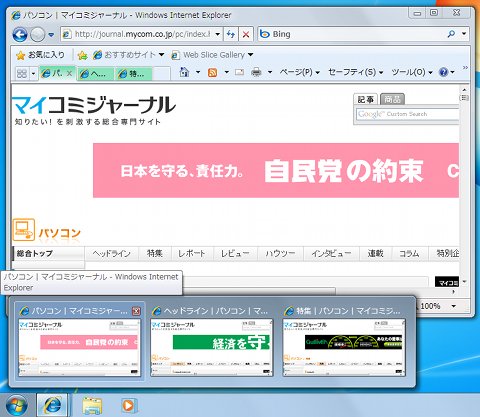Open the ハウツー navigation tab

(x=280, y=254)
